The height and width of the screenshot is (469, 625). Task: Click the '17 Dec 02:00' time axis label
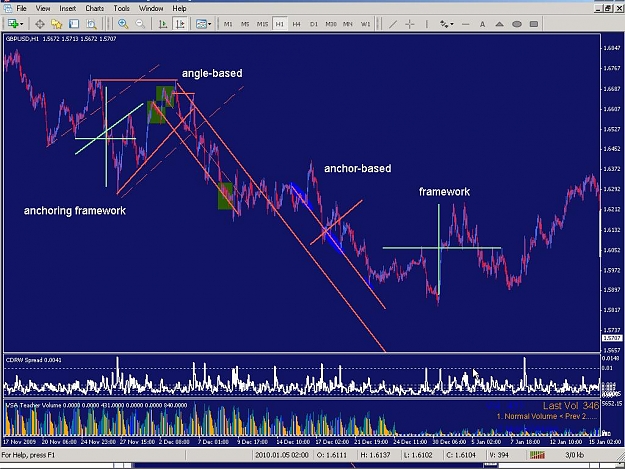tap(332, 442)
